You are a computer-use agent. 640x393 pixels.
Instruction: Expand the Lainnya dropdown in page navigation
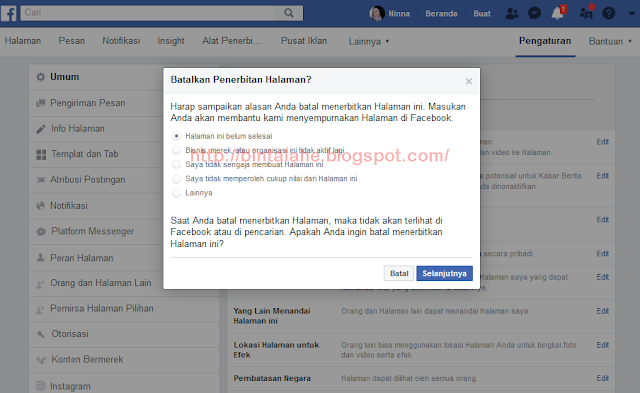[369, 41]
